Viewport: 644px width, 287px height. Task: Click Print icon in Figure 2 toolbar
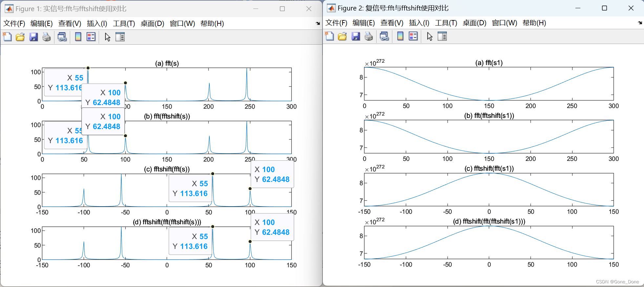(369, 36)
